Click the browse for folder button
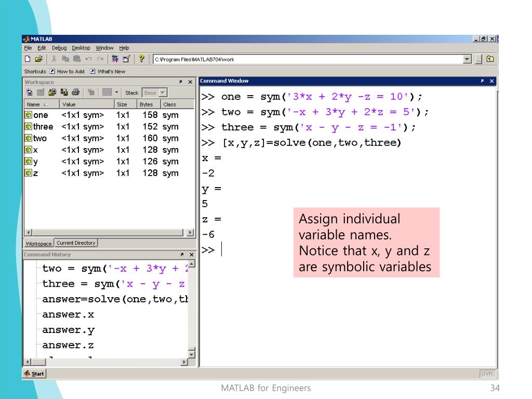The width and height of the screenshot is (532, 399). coord(478,59)
